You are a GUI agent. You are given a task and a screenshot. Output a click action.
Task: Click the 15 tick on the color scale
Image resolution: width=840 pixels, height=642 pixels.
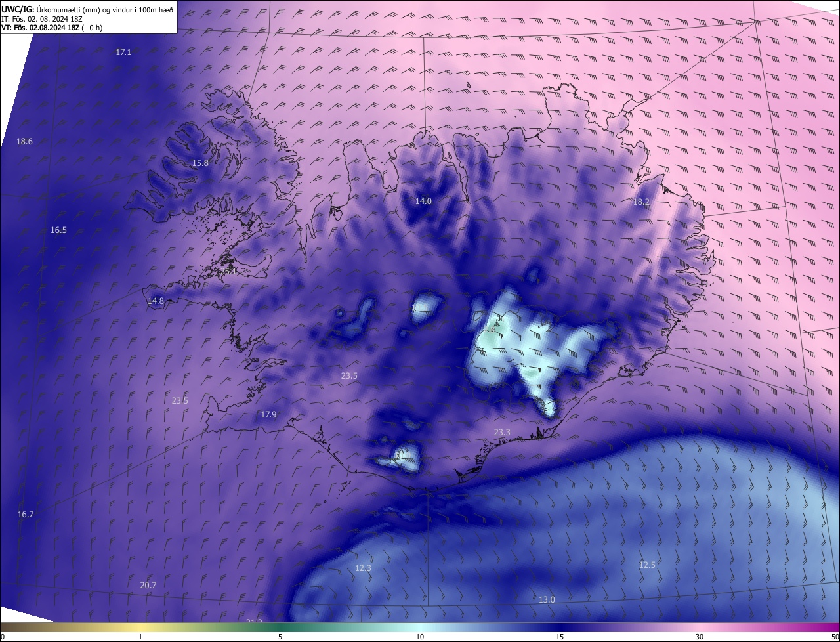click(x=560, y=637)
